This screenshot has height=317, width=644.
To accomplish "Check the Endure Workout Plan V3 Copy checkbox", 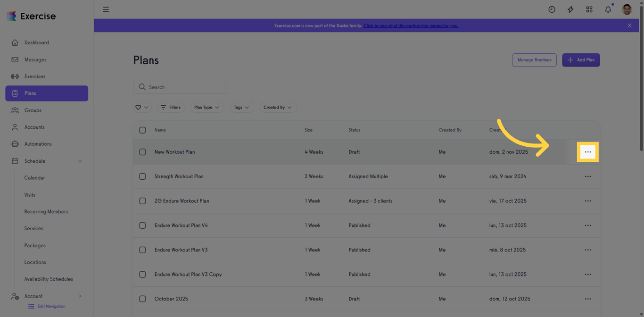I will point(142,275).
